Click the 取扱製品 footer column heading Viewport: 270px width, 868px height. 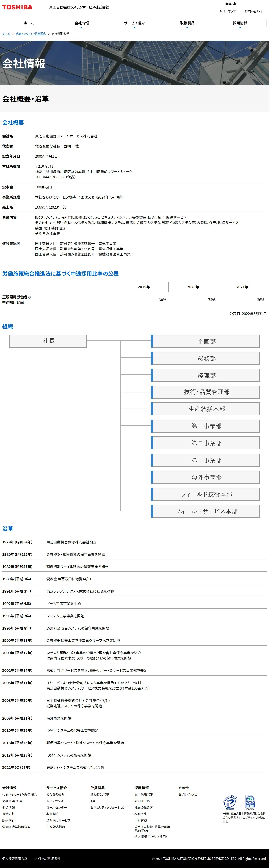click(x=97, y=788)
